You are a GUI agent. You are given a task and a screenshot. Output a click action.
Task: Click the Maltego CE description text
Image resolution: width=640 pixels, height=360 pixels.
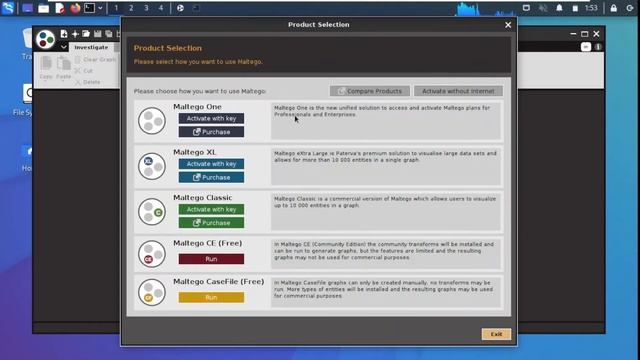(384, 251)
